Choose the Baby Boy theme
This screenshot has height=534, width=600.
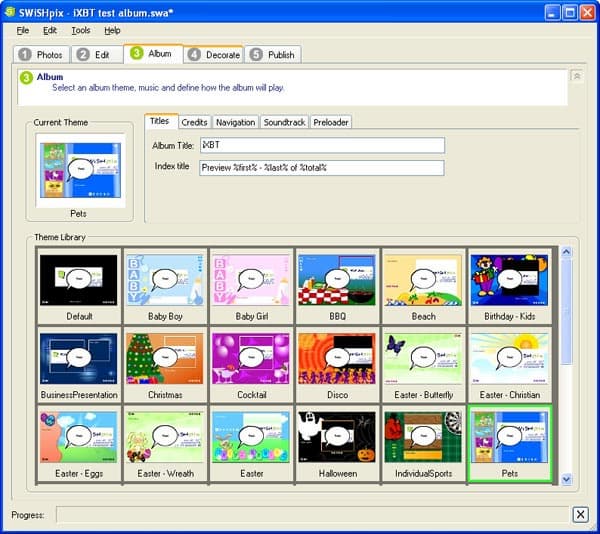[165, 286]
